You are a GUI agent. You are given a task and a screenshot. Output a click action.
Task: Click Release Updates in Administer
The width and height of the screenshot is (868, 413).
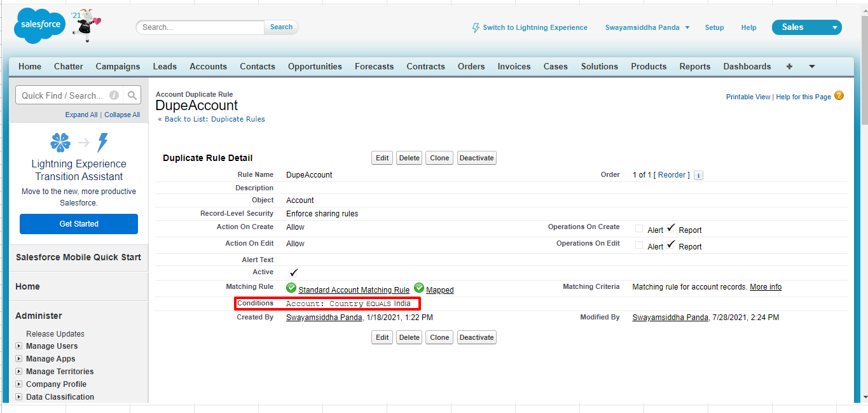click(55, 334)
